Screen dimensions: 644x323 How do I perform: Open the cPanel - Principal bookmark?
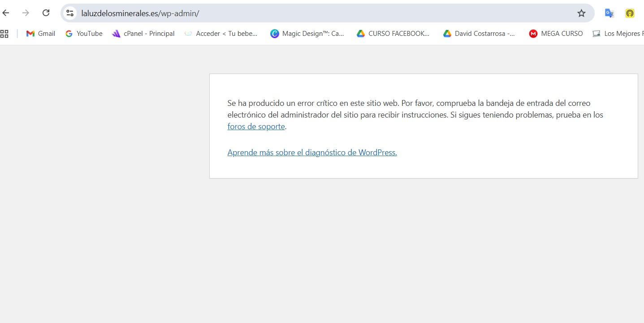tap(143, 34)
